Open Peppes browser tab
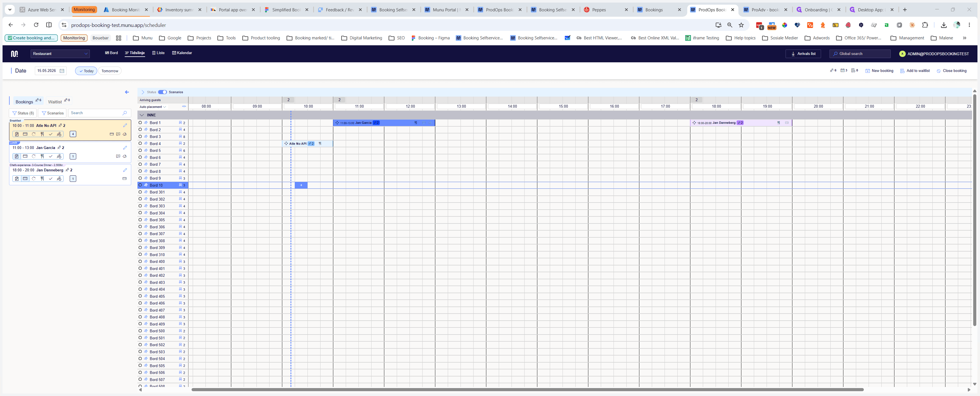980x396 pixels. click(606, 10)
